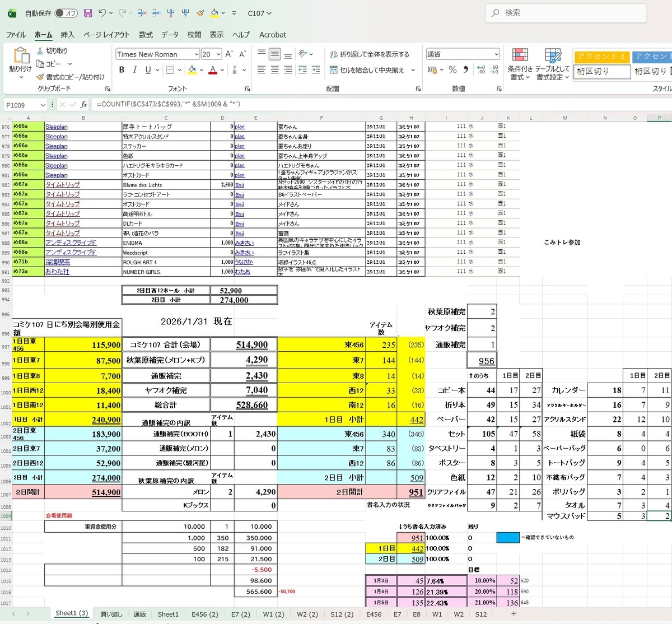The height and width of the screenshot is (624, 672).
Task: Undo the last action
Action: pos(102,13)
